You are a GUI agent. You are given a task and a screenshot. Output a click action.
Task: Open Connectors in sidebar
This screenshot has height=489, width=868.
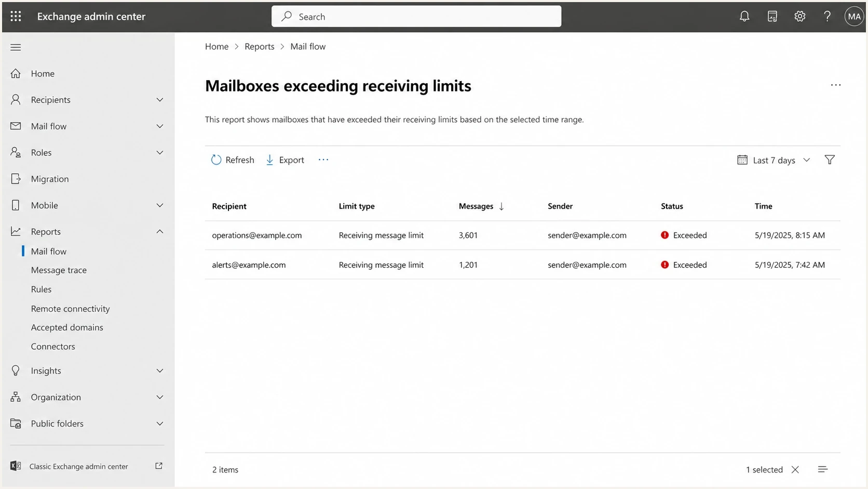coord(53,346)
